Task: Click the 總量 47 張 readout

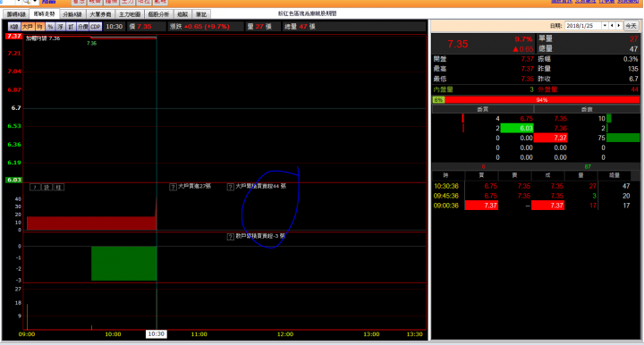Action: click(300, 27)
